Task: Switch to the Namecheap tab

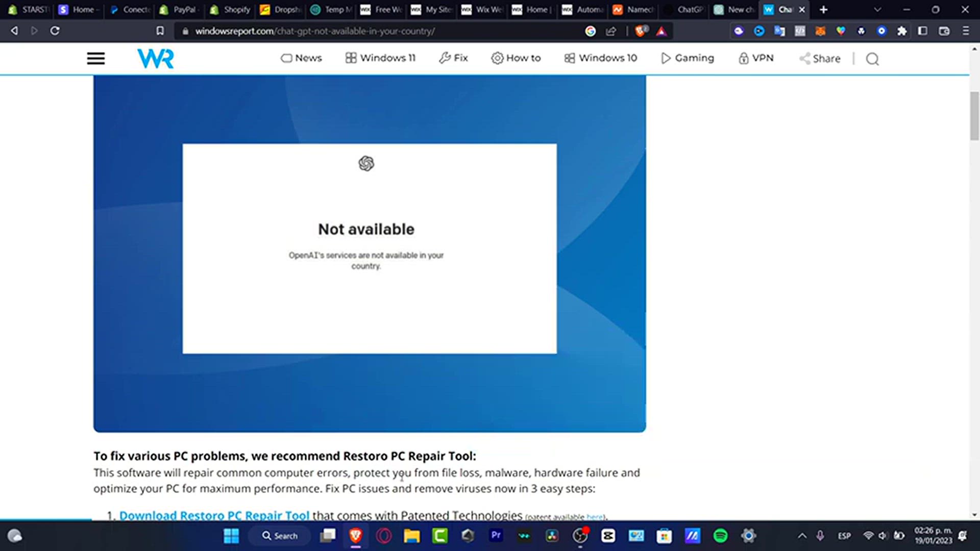Action: point(633,9)
